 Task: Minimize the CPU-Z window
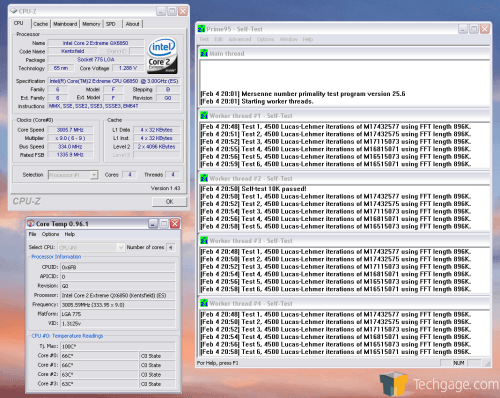click(161, 11)
